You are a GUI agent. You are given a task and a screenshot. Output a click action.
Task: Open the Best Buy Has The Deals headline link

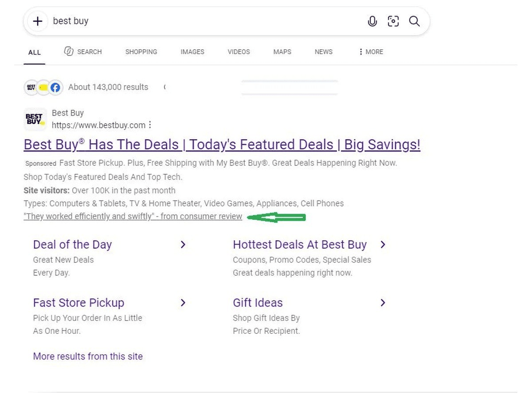coord(222,145)
